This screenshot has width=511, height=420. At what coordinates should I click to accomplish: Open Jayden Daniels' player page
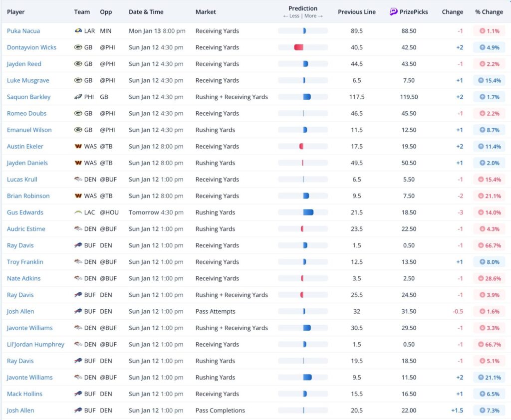point(27,163)
